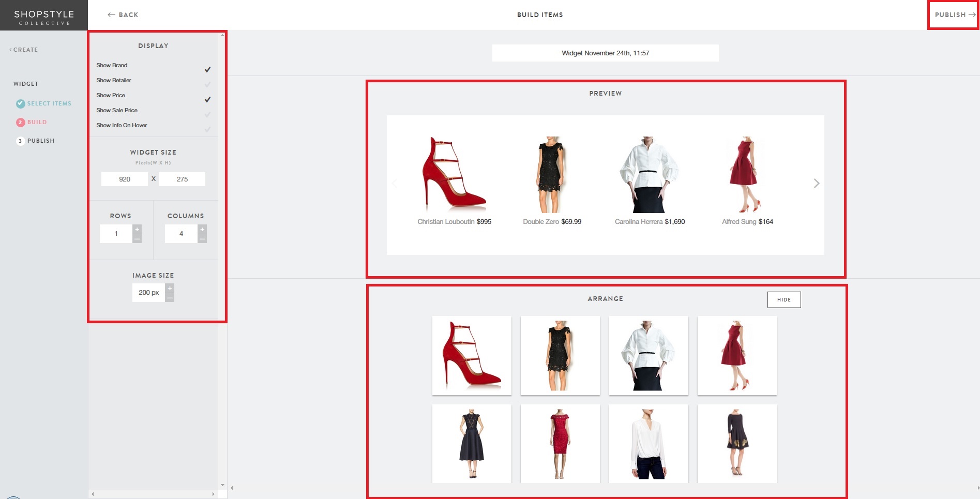Viewport: 980px width, 499px height.
Task: Increase image size with plus icon
Action: pyautogui.click(x=170, y=288)
